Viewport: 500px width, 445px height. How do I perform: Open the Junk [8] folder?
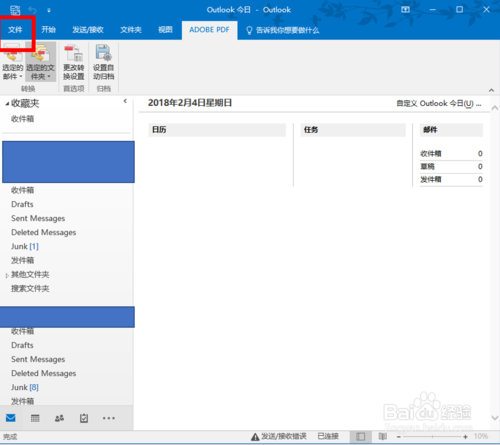[x=25, y=387]
